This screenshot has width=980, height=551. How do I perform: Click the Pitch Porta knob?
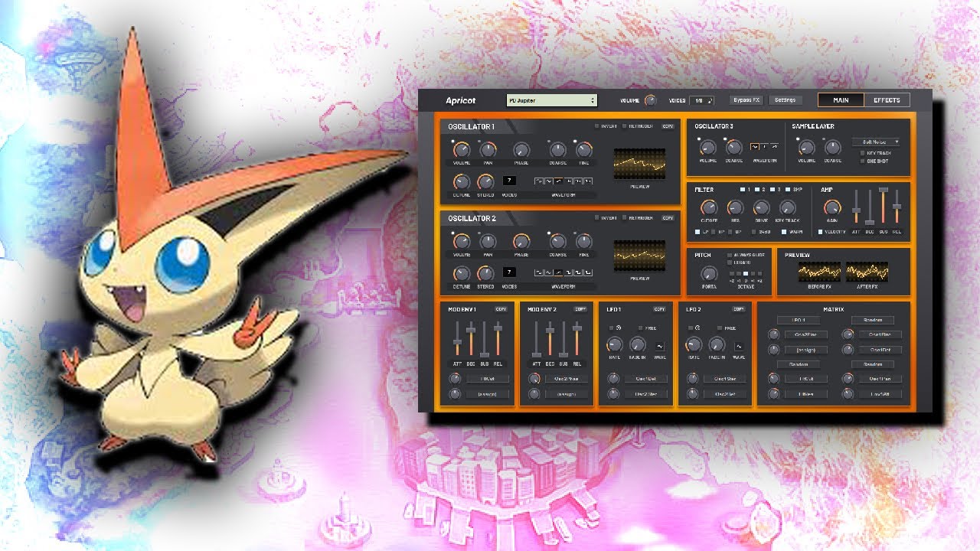pos(709,273)
